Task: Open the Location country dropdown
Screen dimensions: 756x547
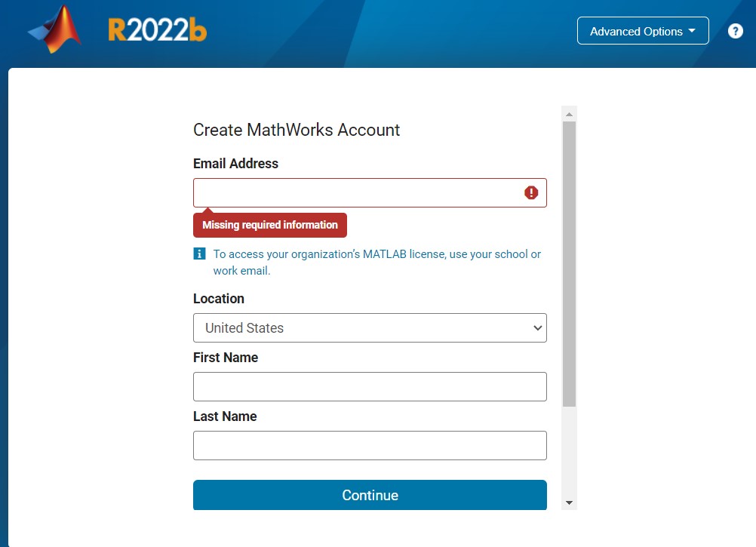Action: click(370, 327)
